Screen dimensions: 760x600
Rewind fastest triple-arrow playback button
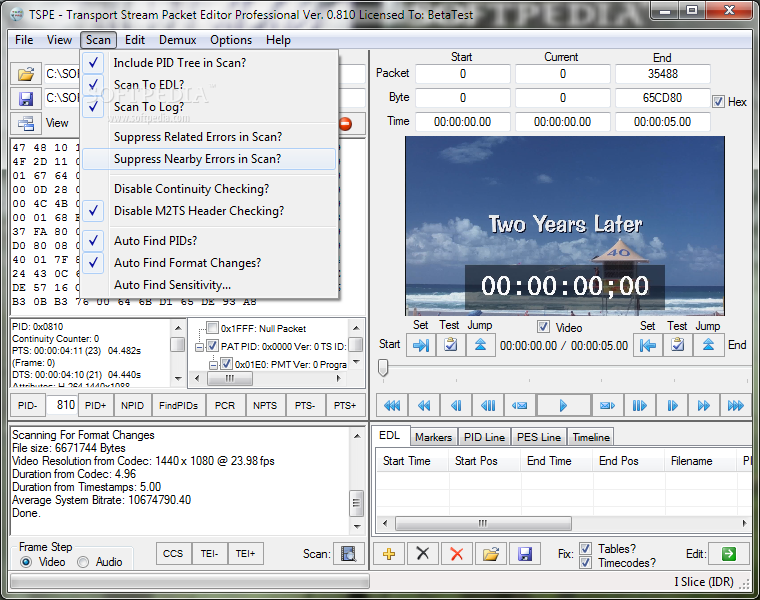tap(392, 405)
